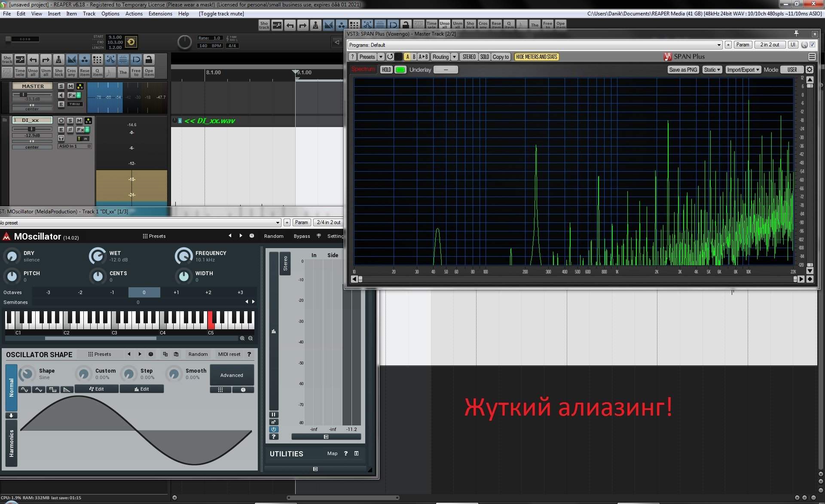This screenshot has height=504, width=825.
Task: Open the Import/Export dropdown
Action: tap(743, 70)
